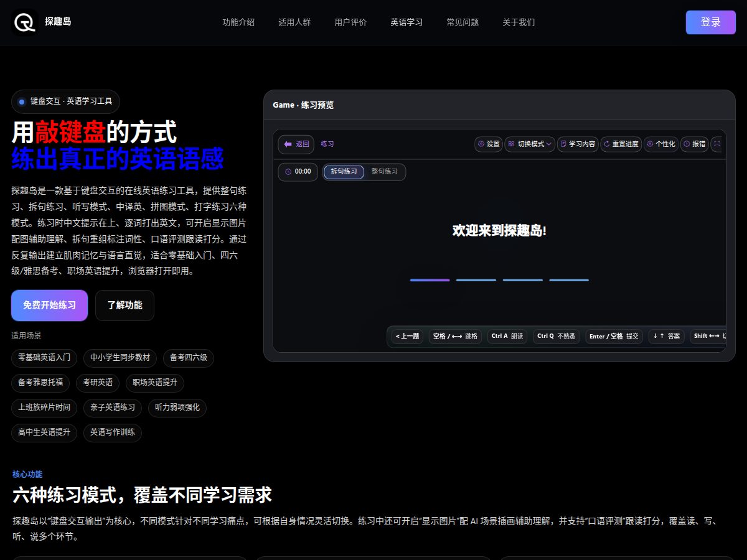The width and height of the screenshot is (747, 560).
Task: Click the 重置进度 reset button
Action: 621,144
